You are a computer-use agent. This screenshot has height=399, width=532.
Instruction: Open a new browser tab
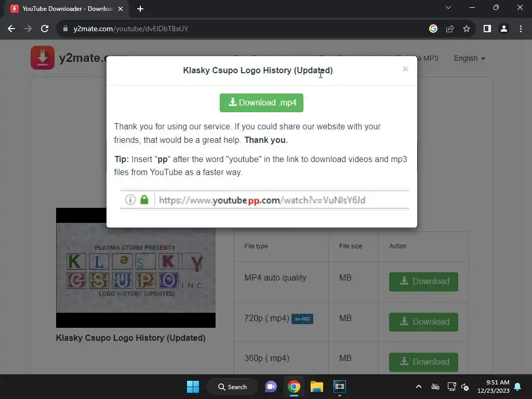coord(140,9)
